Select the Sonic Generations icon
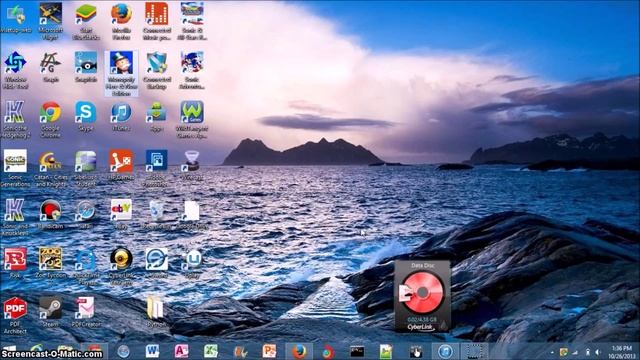The height and width of the screenshot is (360, 640). click(15, 168)
